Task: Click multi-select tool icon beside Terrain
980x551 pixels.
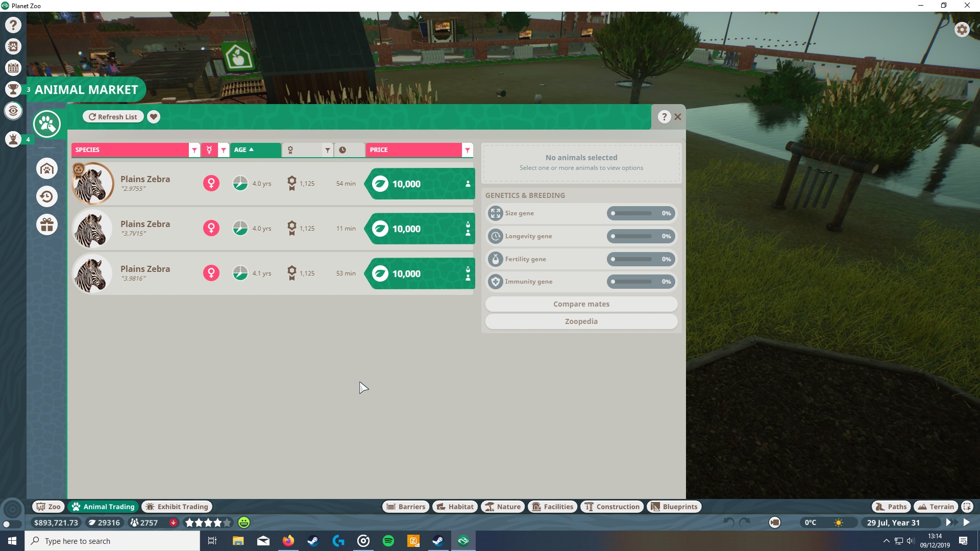Action: click(967, 507)
